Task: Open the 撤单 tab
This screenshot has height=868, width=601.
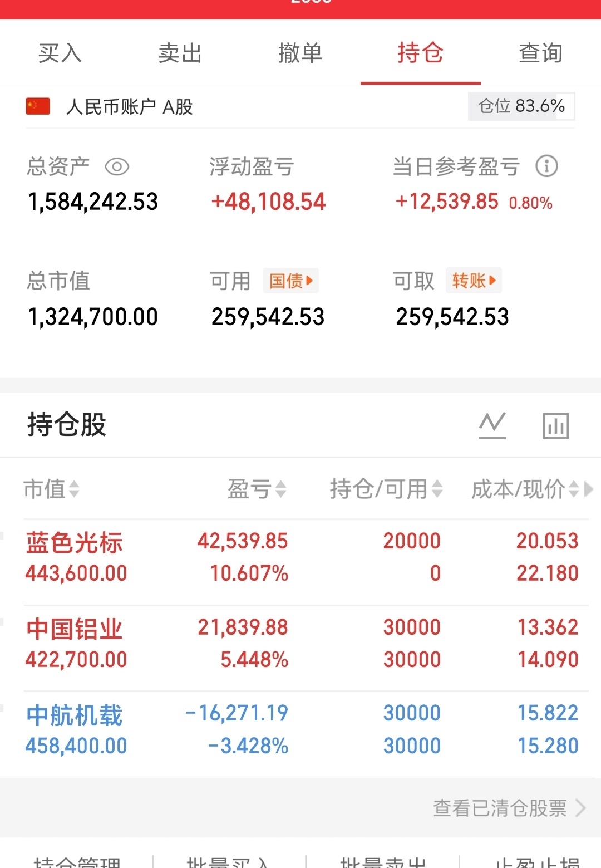Action: pyautogui.click(x=300, y=53)
